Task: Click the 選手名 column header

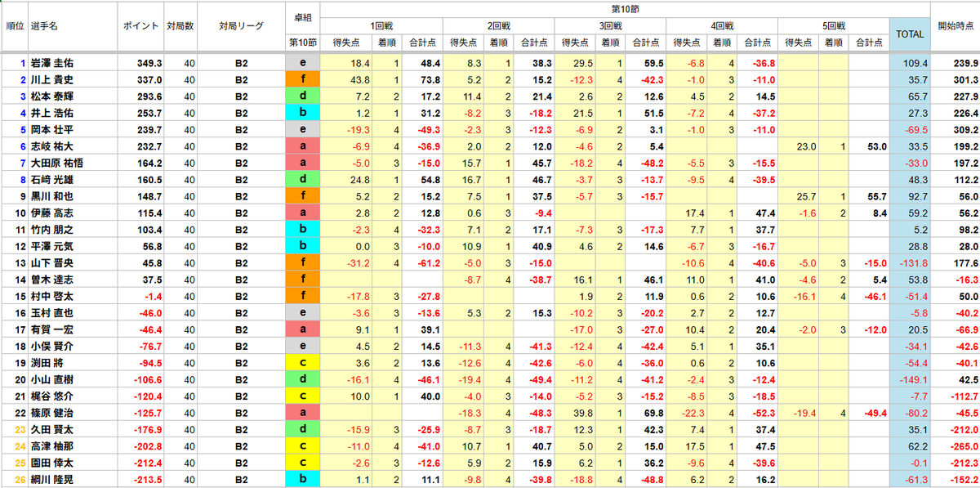Action: [43, 26]
